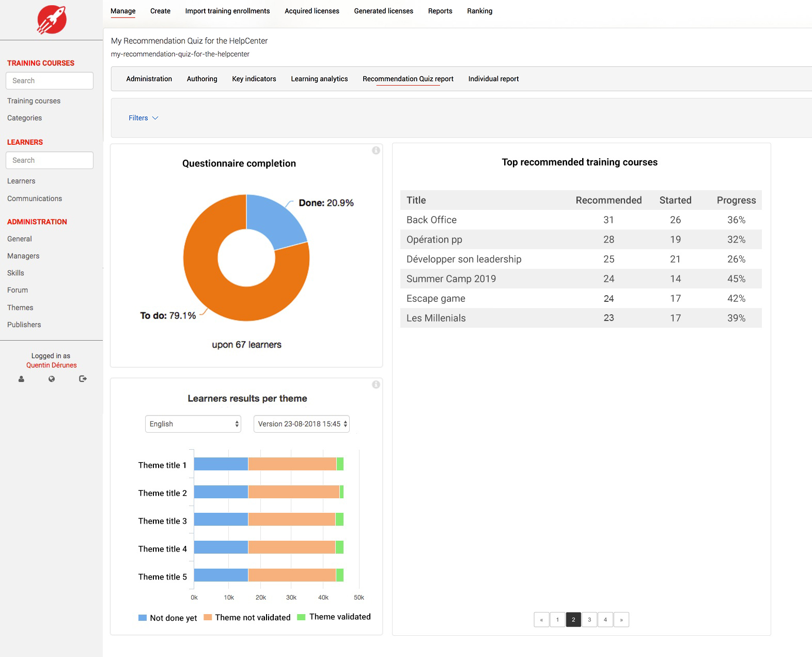Image resolution: width=812 pixels, height=657 pixels.
Task: Click the Progress column header
Action: [x=736, y=200]
